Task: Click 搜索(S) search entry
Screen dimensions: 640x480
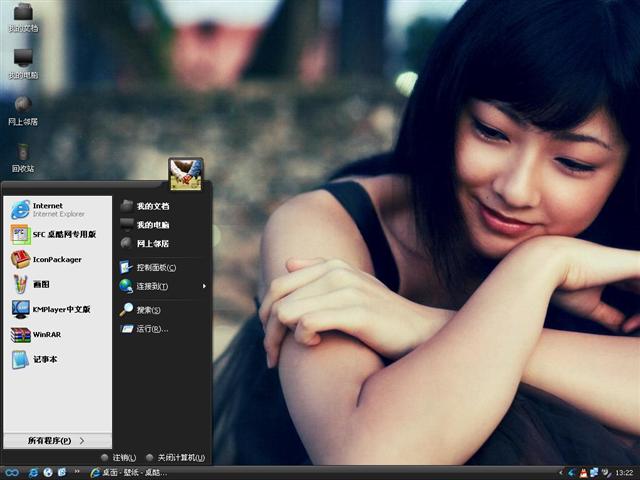Action: (x=147, y=310)
